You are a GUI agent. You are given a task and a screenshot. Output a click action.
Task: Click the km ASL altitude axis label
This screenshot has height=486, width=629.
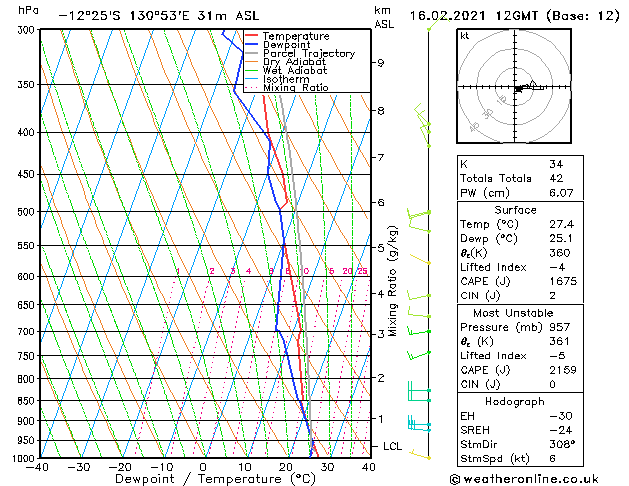pyautogui.click(x=384, y=17)
